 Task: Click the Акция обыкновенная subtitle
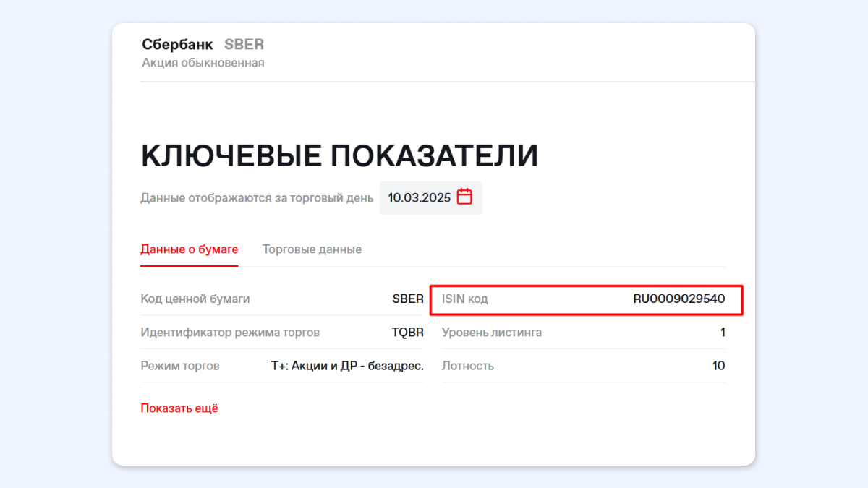pos(203,63)
